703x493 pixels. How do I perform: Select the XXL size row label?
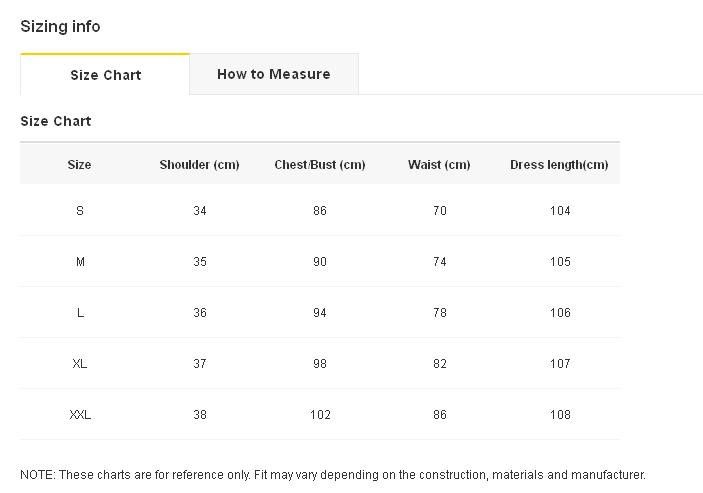(80, 415)
